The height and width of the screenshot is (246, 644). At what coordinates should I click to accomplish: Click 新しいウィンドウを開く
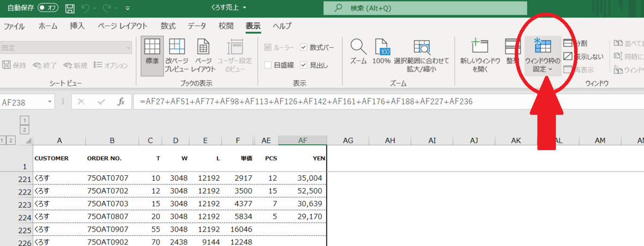[480, 55]
